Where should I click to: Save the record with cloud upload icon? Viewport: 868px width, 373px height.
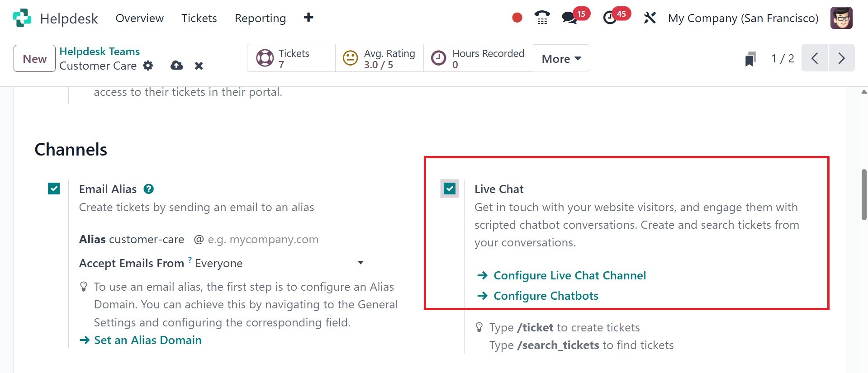tap(176, 66)
